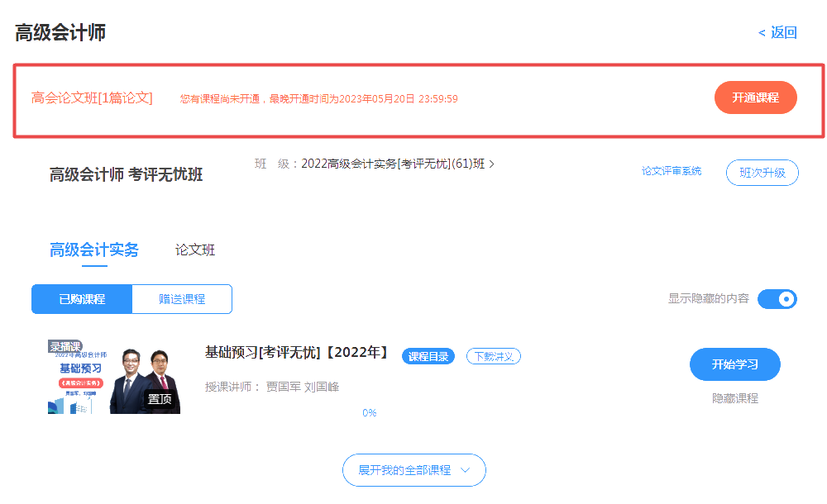Select the 已购课程 purchased courses filter
The width and height of the screenshot is (827, 504).
coord(80,299)
